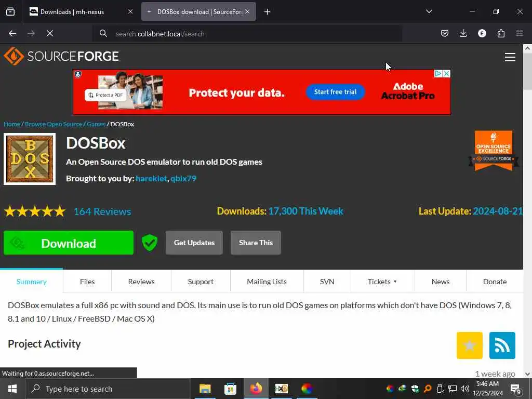This screenshot has width=532, height=399.
Task: Open the SVN tab
Action: click(327, 282)
